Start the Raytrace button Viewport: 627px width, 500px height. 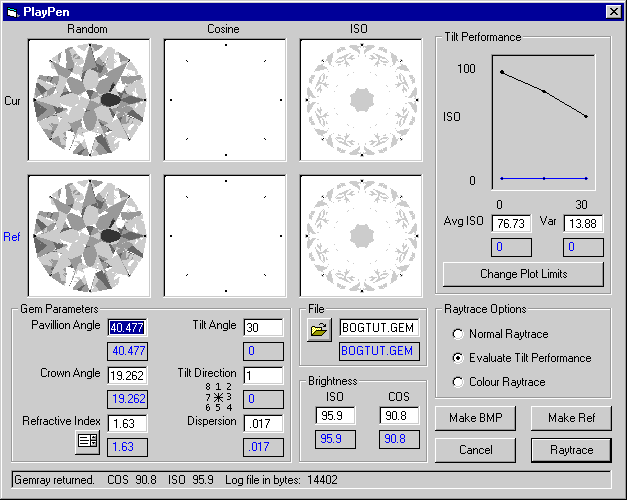tap(571, 450)
